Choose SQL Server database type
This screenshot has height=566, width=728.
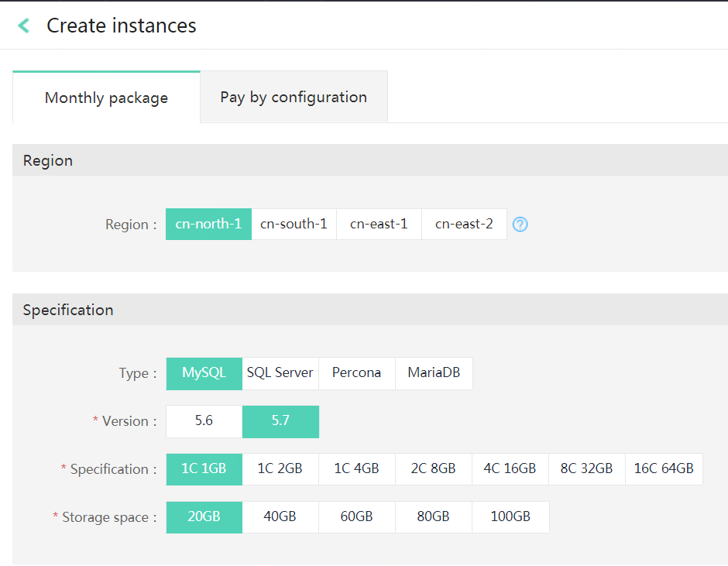(x=280, y=373)
